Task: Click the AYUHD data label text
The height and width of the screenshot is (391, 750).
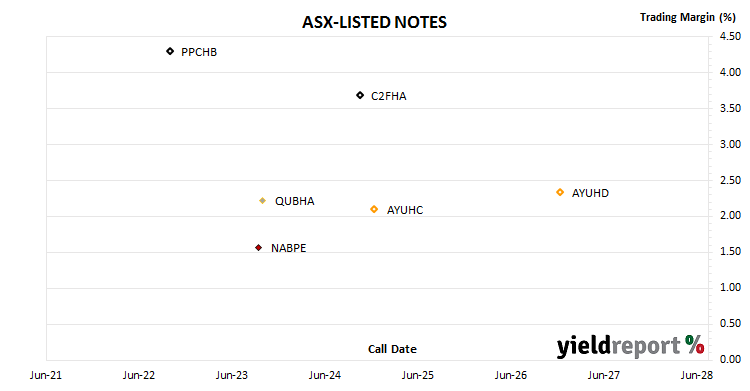Action: 590,193
